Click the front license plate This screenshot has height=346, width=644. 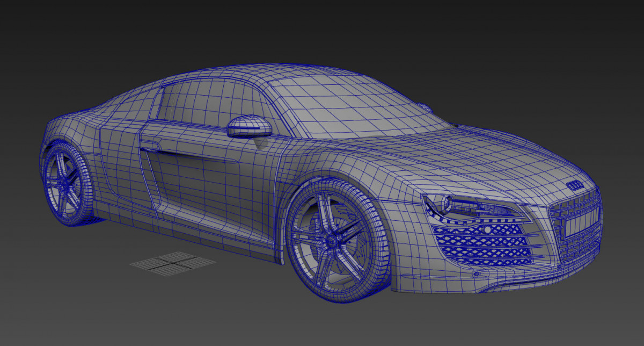580,223
